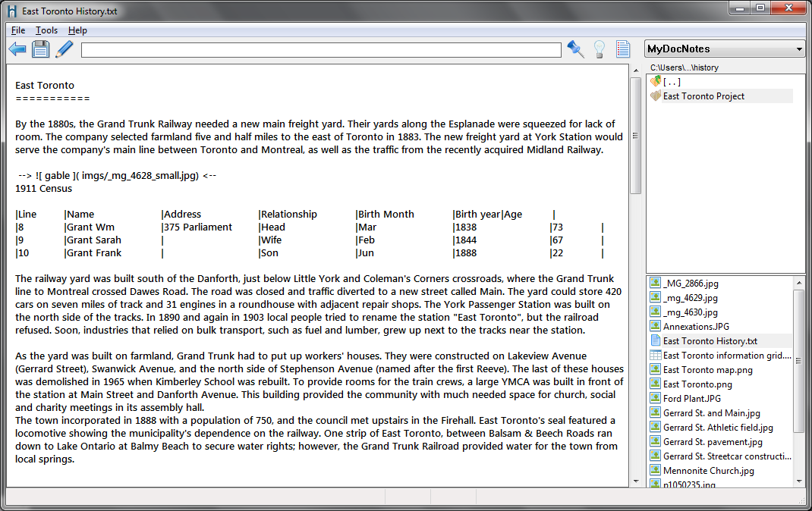
Task: Click the editor scrollbar down arrow
Action: [x=636, y=481]
